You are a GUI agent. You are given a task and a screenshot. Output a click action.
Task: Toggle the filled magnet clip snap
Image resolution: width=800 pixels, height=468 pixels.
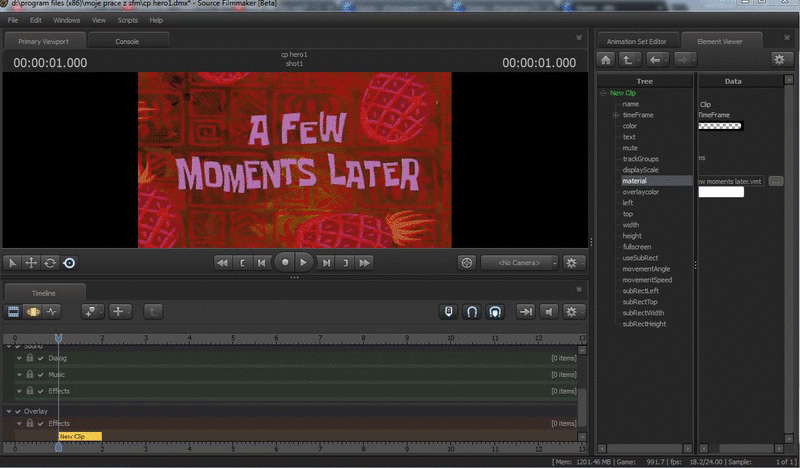point(495,311)
